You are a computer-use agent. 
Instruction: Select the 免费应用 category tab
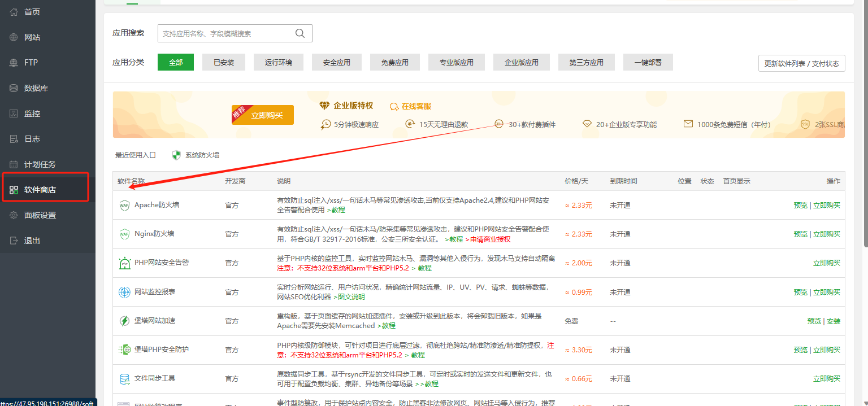click(x=395, y=62)
